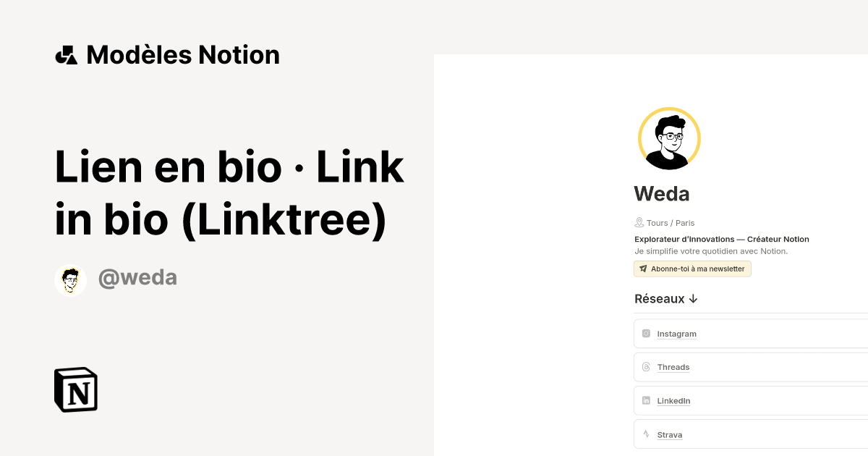Click the location pin beside Tours / Paris
868x456 pixels.
click(639, 222)
